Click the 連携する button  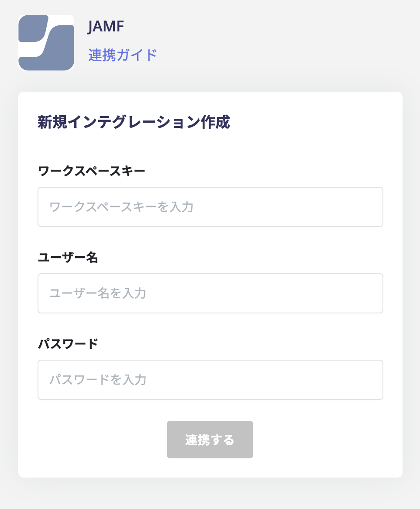pos(210,440)
